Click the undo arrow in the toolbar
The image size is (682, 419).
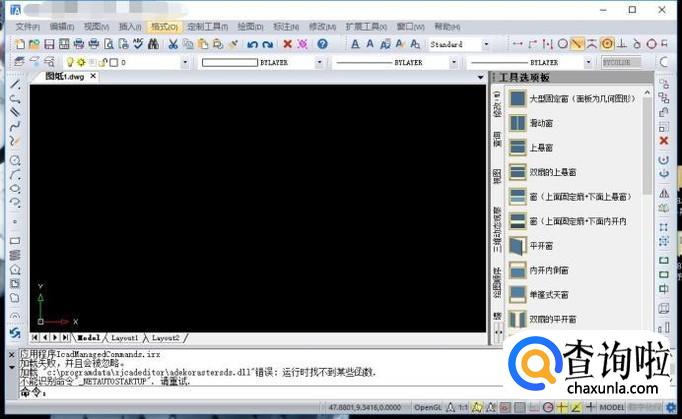point(251,44)
